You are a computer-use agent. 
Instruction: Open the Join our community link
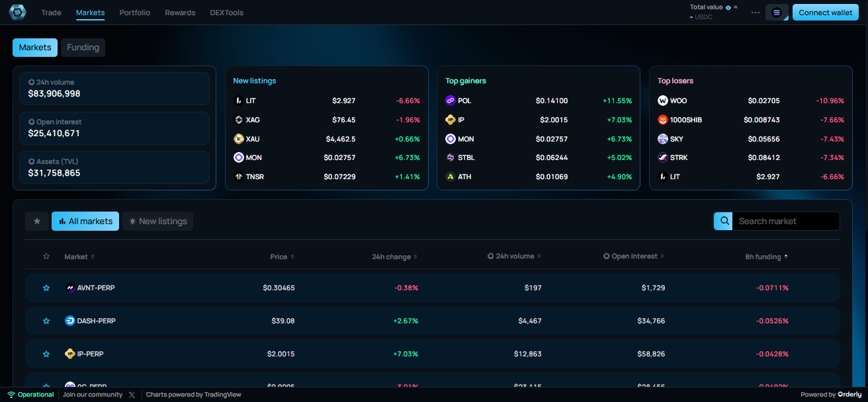point(93,394)
